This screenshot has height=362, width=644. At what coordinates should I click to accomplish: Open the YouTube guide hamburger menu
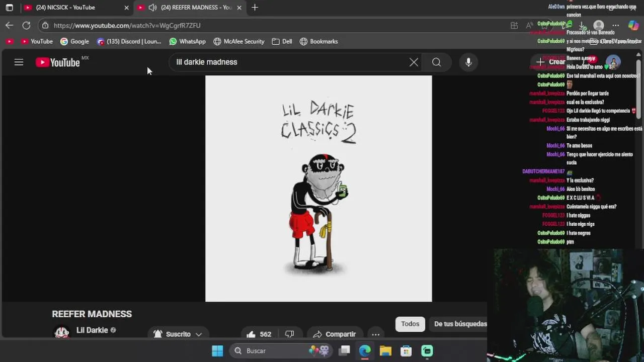tap(19, 62)
